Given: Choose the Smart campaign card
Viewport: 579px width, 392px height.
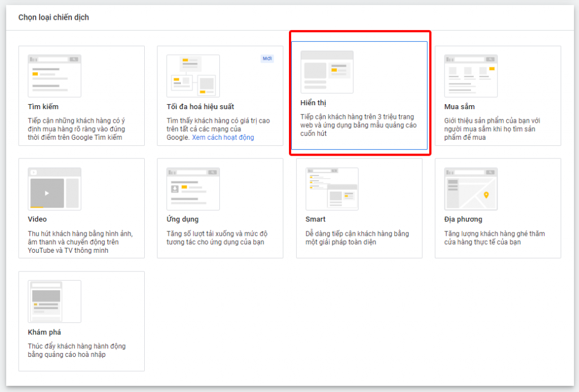Looking at the screenshot, I should (360, 208).
